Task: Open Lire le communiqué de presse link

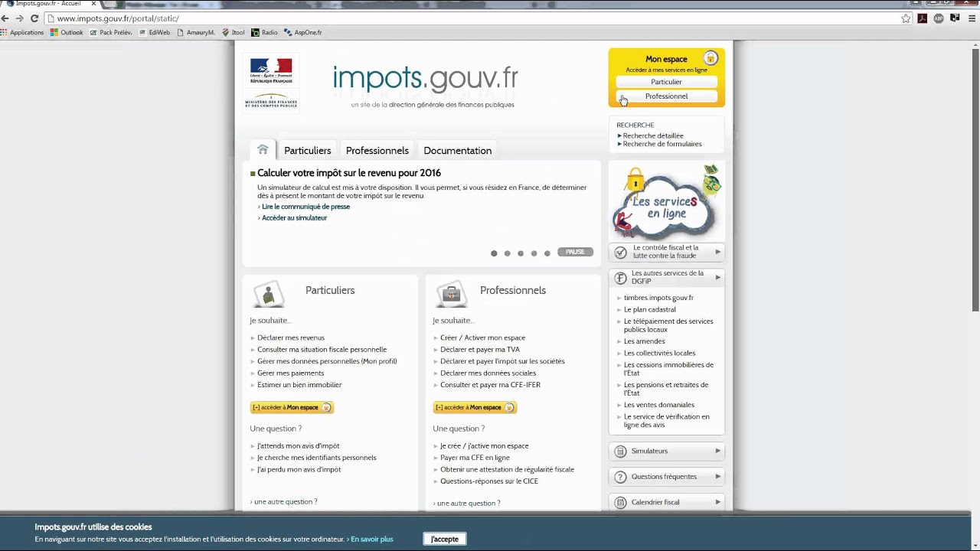Action: click(x=305, y=207)
